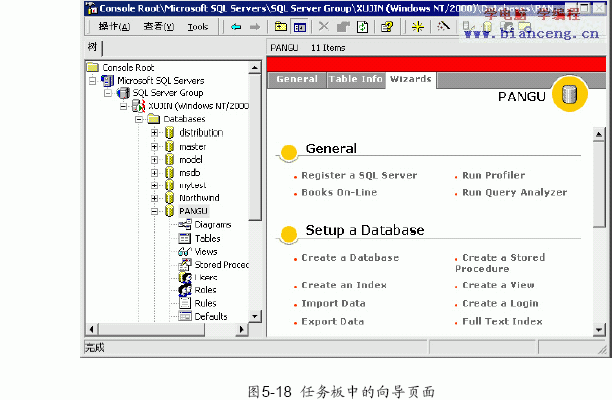Select the Users tree item

206,277
